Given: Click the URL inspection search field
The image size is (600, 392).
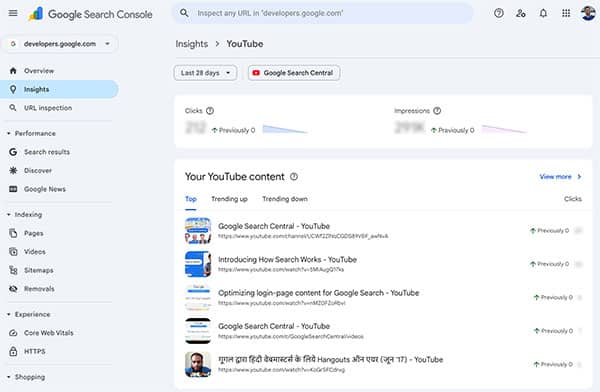Looking at the screenshot, I should (x=323, y=13).
